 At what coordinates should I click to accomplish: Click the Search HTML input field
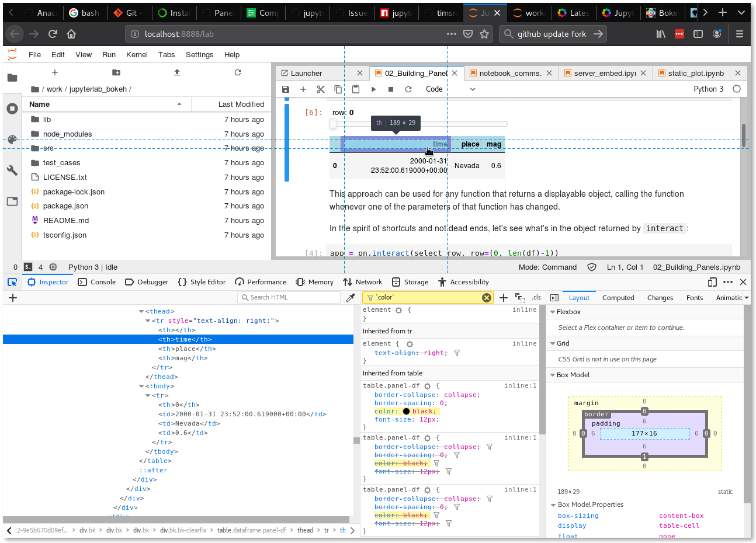289,297
